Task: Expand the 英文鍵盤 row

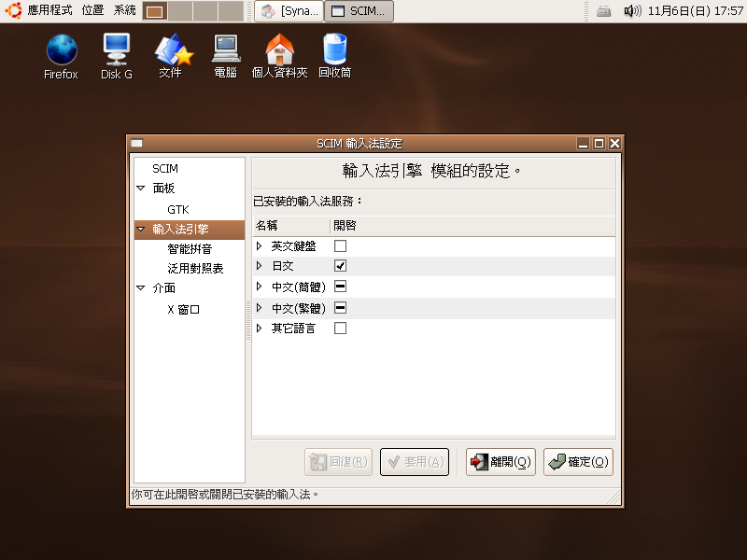Action: point(260,246)
